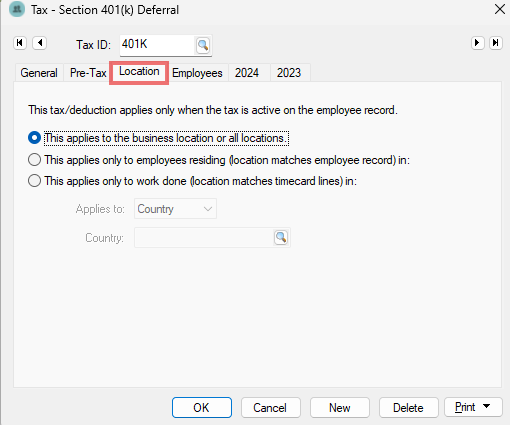
Task: Switch to the Pre-Tax tab
Action: (88, 73)
